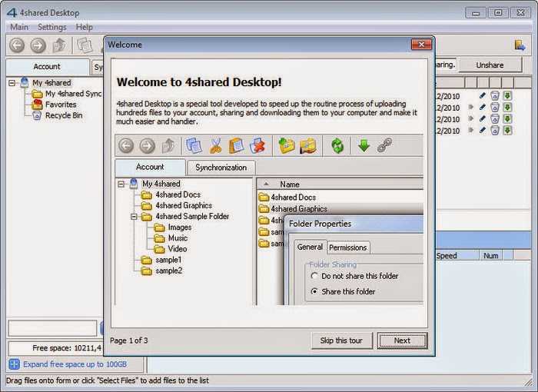
Task: Select the sample1 folder in the tree
Action: click(x=168, y=260)
